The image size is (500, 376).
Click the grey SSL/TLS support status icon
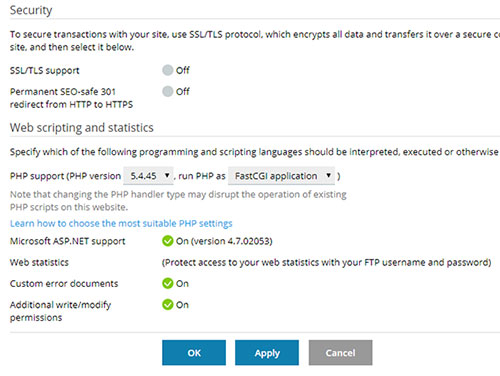click(168, 70)
